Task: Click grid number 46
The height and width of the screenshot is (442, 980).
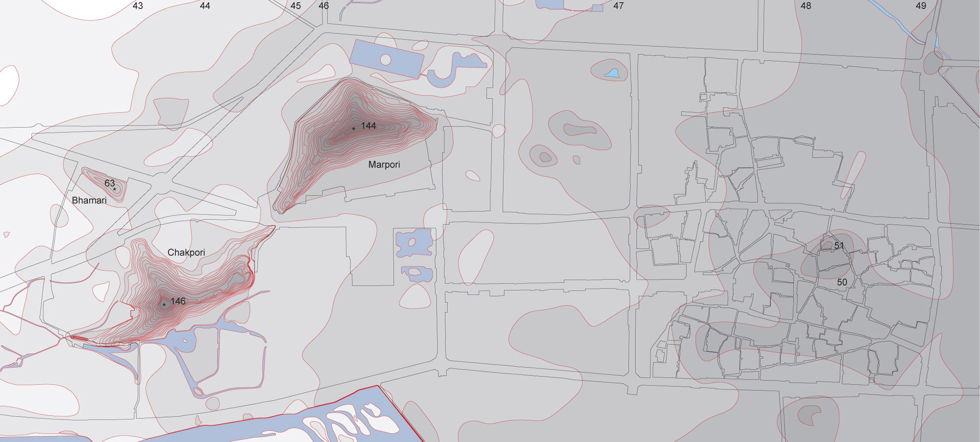Action: pos(323,6)
